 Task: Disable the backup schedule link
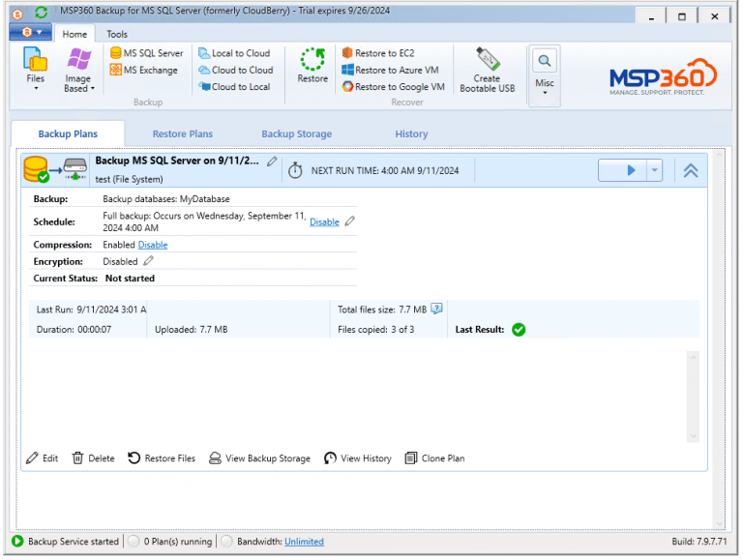click(324, 221)
